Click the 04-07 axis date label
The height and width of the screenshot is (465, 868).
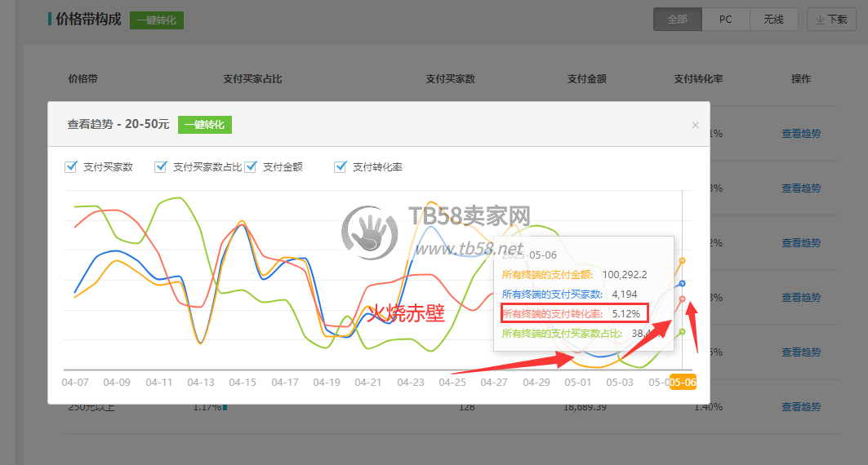[x=75, y=383]
